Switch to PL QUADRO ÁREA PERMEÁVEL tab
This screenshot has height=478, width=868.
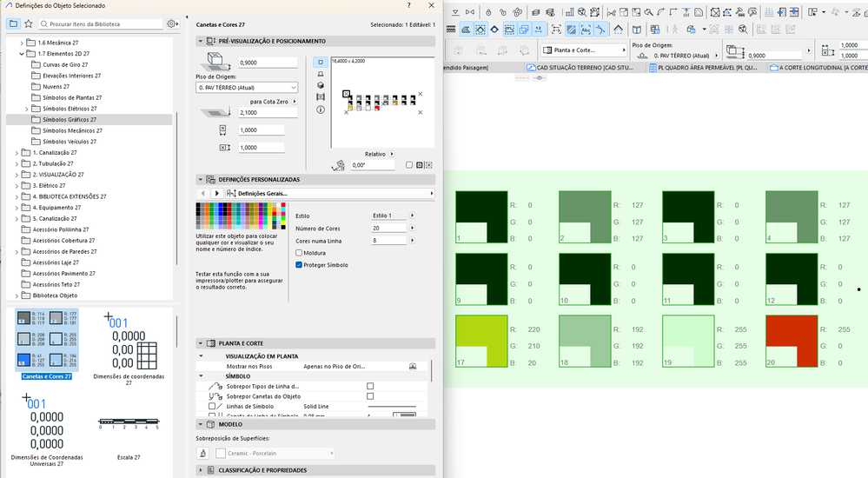(707, 68)
